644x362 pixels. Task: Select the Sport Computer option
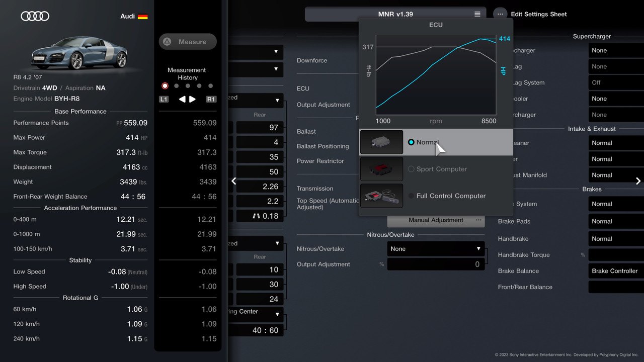point(436,169)
